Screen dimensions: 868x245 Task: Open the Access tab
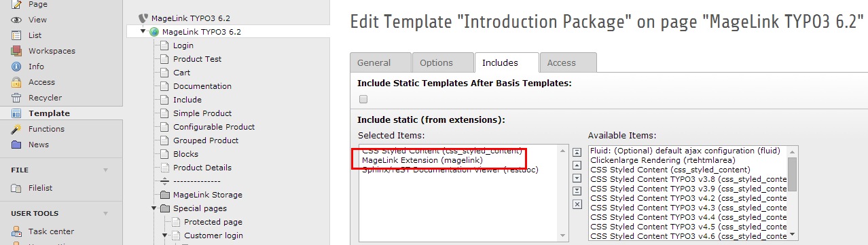click(568, 62)
